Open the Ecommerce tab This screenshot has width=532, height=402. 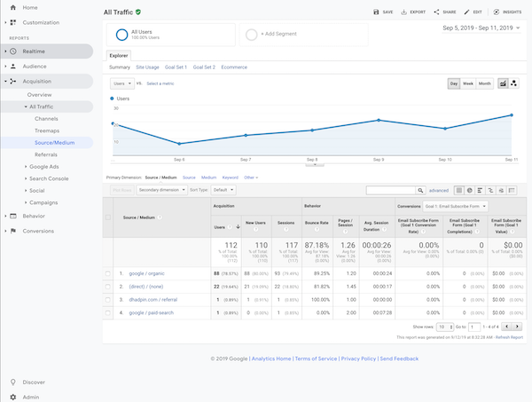(234, 67)
